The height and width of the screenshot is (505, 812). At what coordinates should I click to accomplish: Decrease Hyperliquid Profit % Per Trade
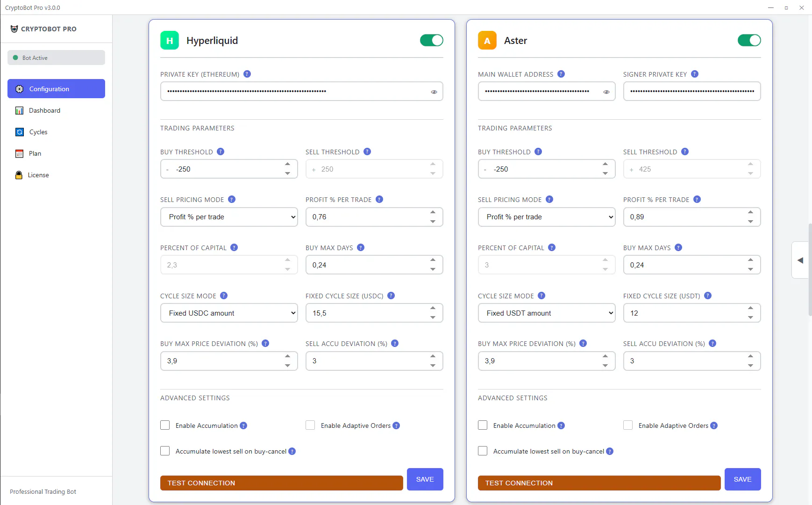tap(433, 222)
